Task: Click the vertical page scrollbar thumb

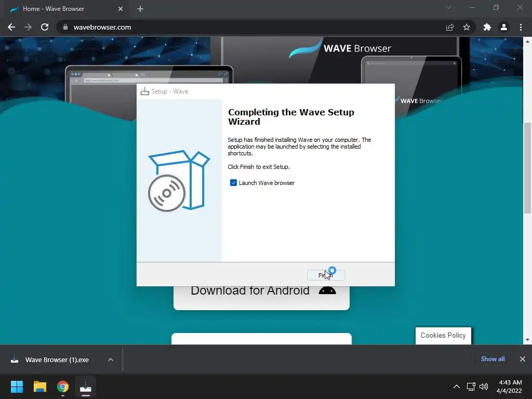Action: 527,168
